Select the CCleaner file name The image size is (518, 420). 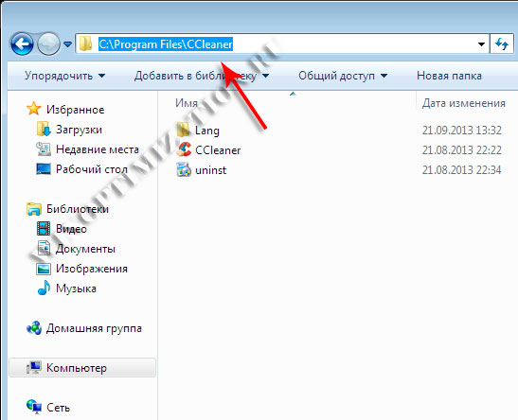218,150
